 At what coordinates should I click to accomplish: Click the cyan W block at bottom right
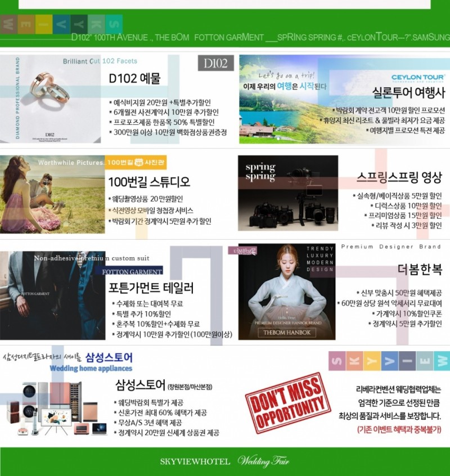pos(442,361)
